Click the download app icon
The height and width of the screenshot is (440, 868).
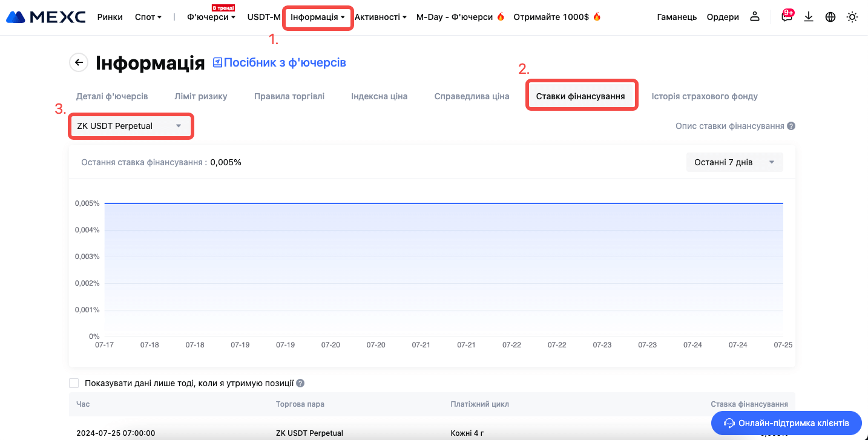(809, 17)
